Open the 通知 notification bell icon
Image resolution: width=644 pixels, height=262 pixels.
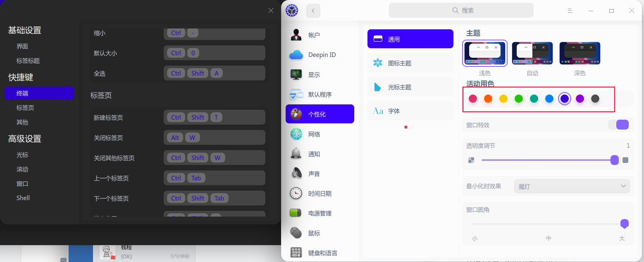point(296,154)
